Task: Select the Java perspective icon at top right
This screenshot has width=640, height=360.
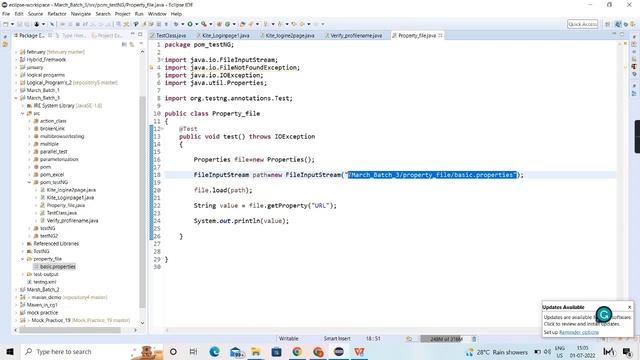Action: coord(618,24)
